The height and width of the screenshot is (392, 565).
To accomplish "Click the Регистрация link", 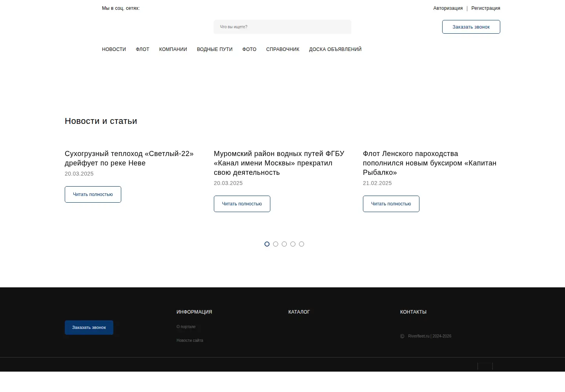I will click(x=486, y=8).
